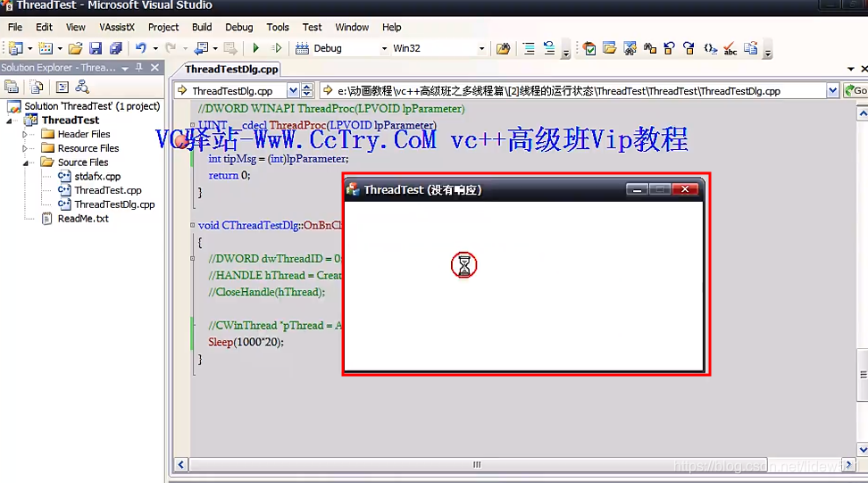868x483 pixels.
Task: Close the Solution Explorer panel
Action: [x=155, y=67]
